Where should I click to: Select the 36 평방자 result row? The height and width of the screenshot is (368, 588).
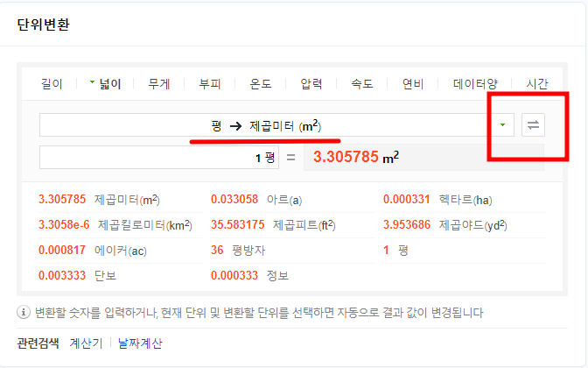click(292, 250)
